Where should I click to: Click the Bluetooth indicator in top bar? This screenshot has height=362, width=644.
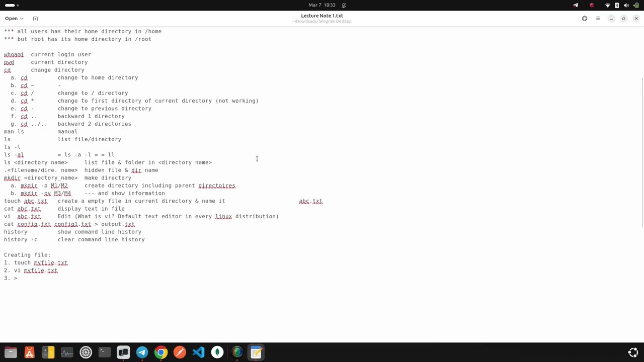point(617,5)
